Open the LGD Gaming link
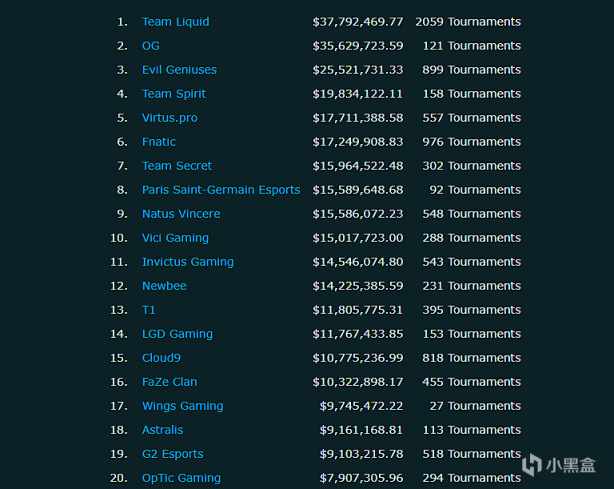Screen dimensions: 614x489 click(x=177, y=334)
